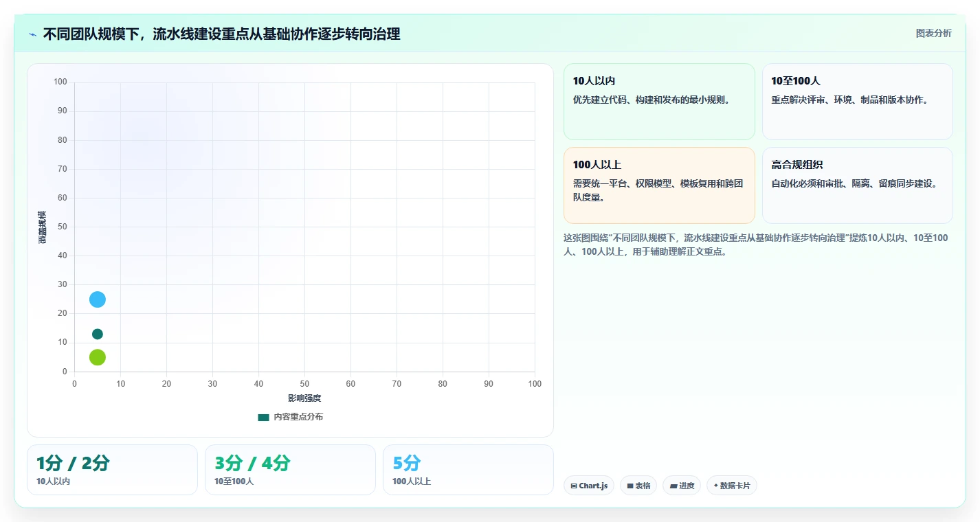Open the 高合规组织 info card
This screenshot has height=522, width=980.
(857, 185)
